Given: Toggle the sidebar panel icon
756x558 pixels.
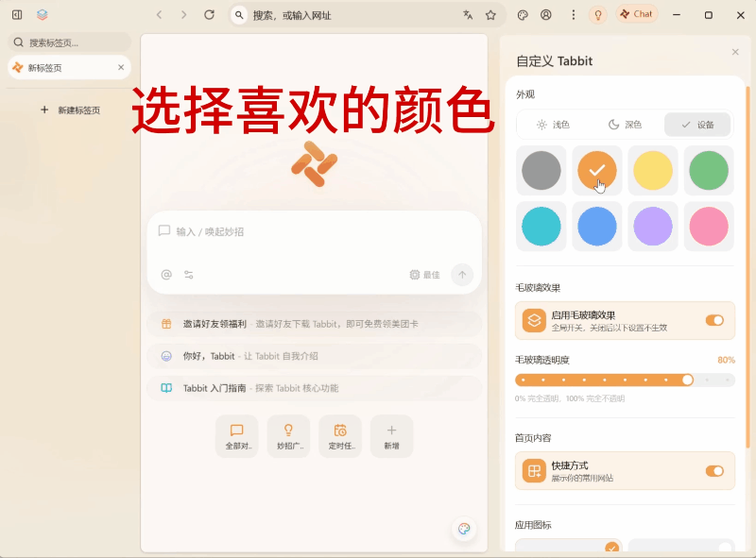Looking at the screenshot, I should 17,15.
